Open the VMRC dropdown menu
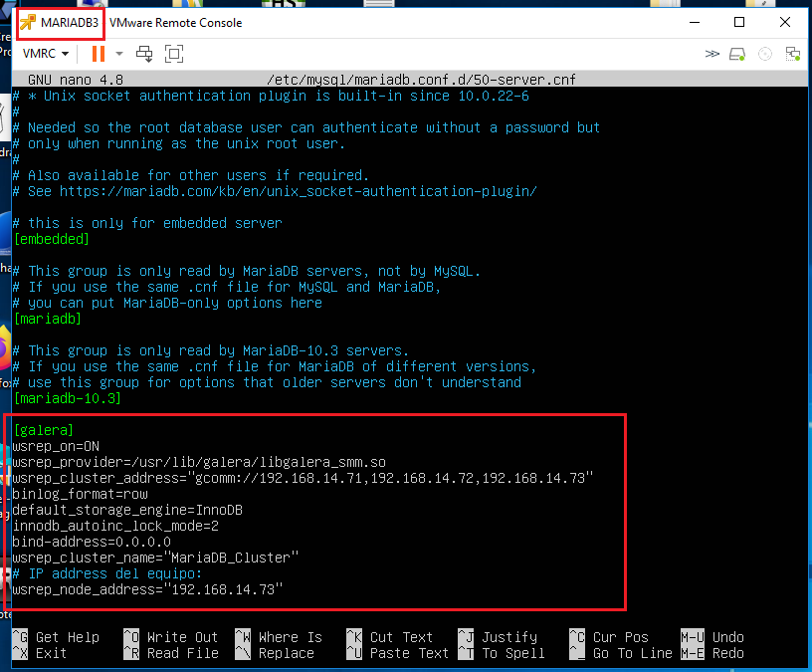812x672 pixels. click(46, 54)
